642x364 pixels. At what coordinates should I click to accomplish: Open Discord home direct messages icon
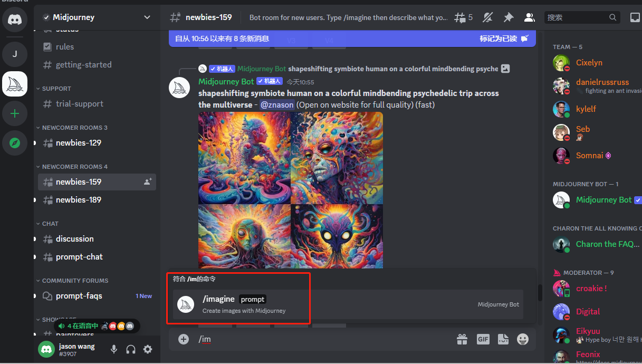coord(15,21)
